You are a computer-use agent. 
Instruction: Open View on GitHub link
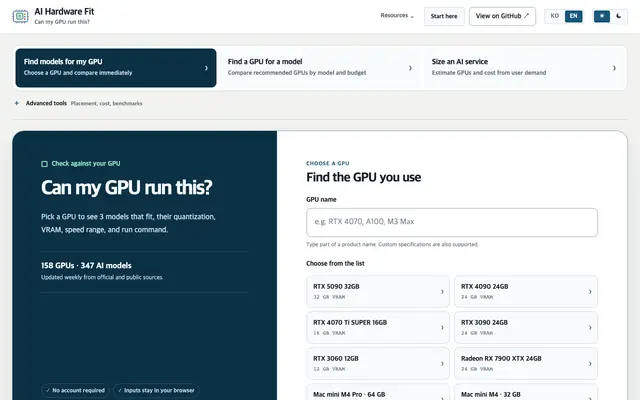(x=502, y=16)
